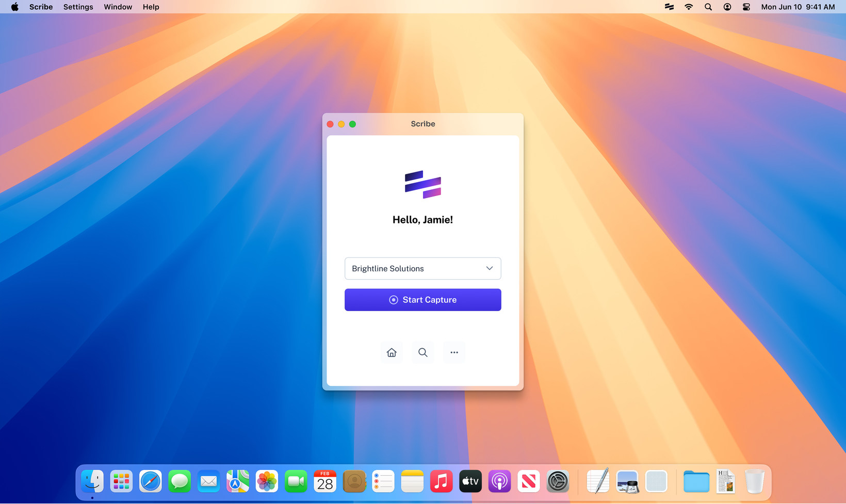Open the Home icon in Scribe

pos(392,352)
